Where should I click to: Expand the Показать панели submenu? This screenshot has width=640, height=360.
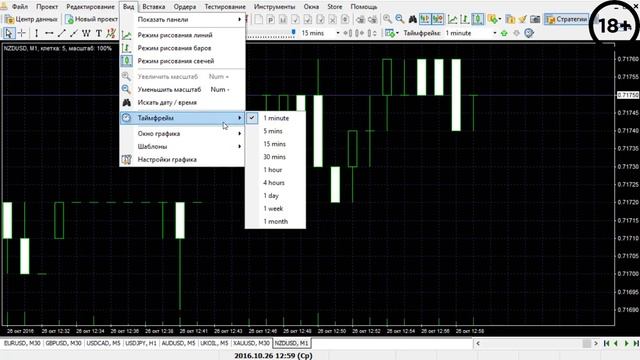182,20
